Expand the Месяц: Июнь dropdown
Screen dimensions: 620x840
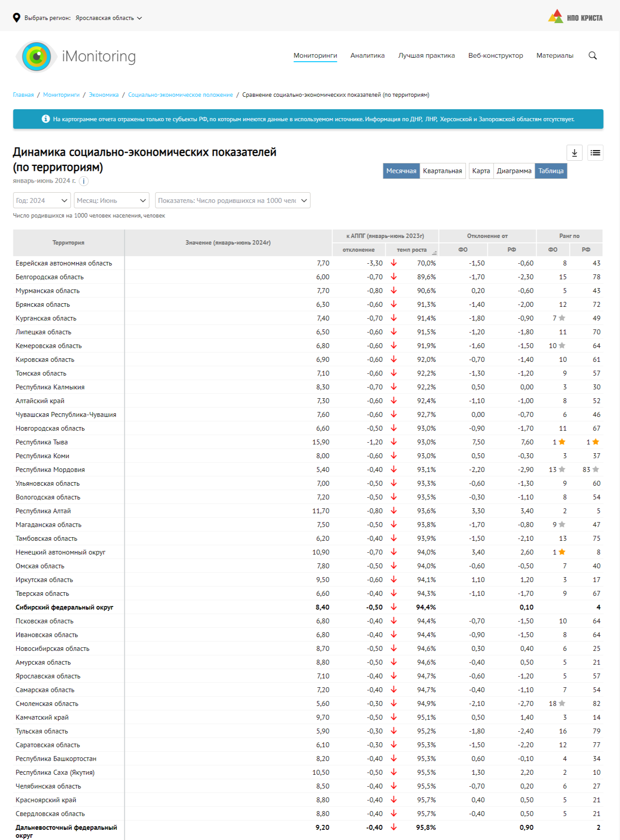click(111, 201)
